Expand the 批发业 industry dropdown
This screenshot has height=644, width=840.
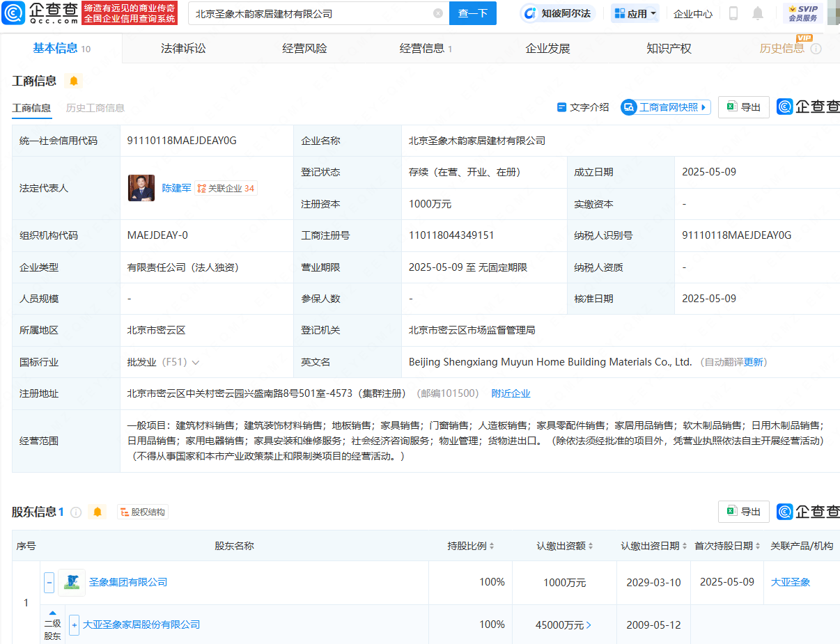(x=196, y=363)
